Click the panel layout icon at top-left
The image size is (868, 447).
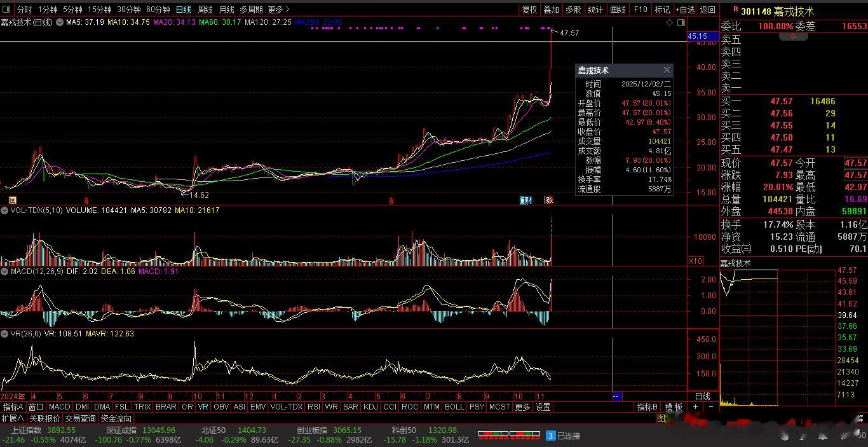pyautogui.click(x=7, y=10)
